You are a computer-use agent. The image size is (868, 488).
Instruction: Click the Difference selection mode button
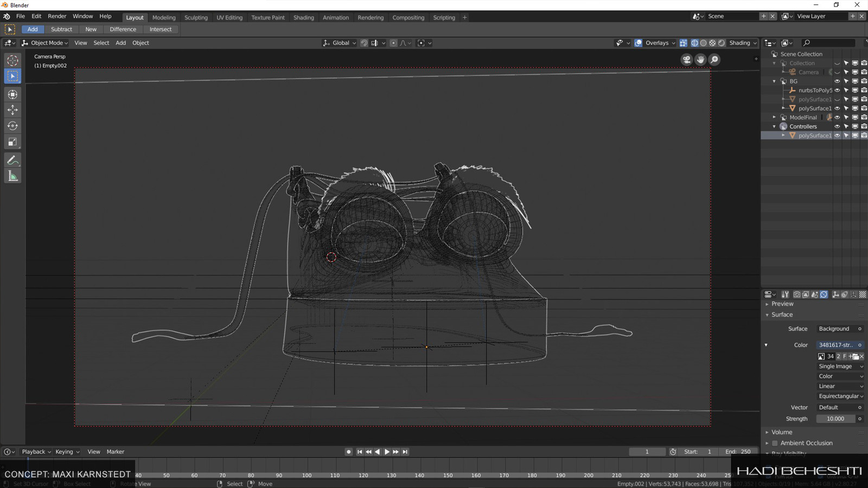(123, 29)
